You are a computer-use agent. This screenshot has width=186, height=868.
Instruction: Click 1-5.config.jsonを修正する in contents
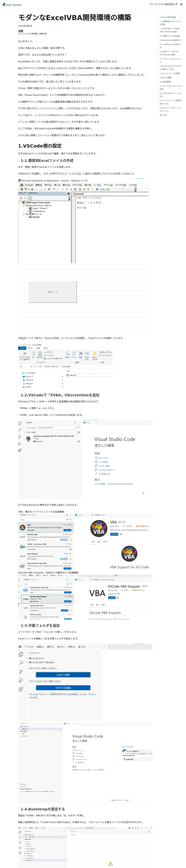coord(170,46)
